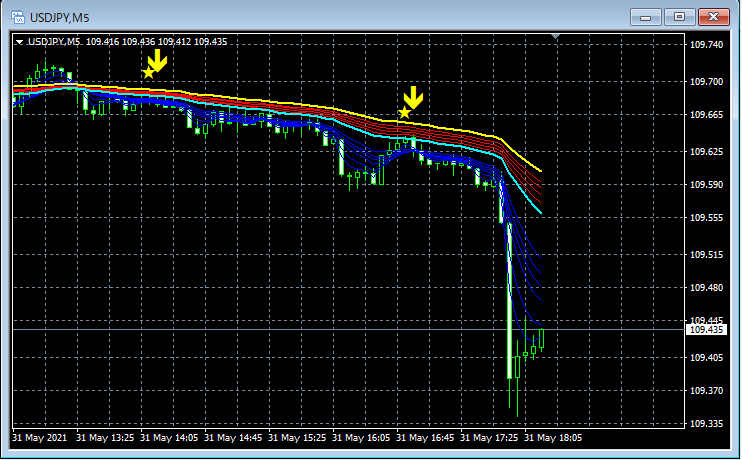Viewport: 742px width, 460px height.
Task: Click the 31 May 16:05 time label
Action: click(x=361, y=438)
